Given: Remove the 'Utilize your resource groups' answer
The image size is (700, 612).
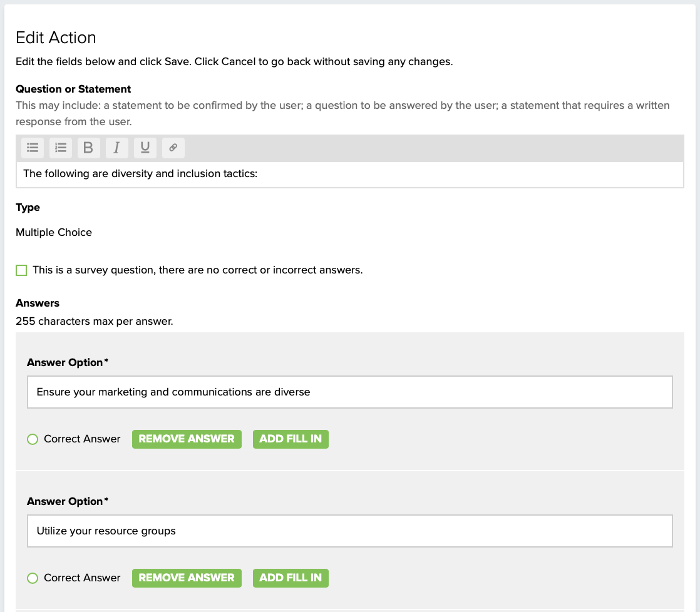Looking at the screenshot, I should point(187,578).
